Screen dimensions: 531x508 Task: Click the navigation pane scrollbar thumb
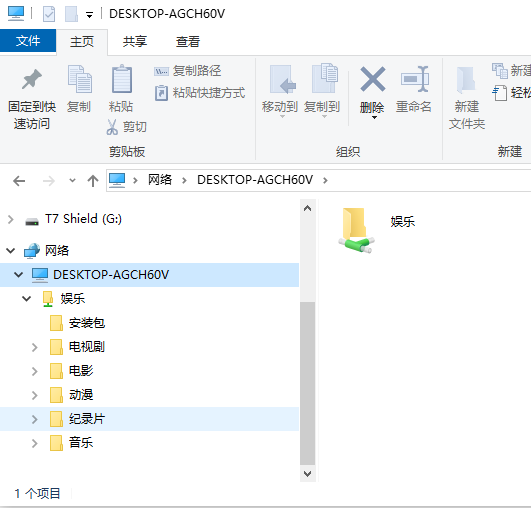[307, 383]
